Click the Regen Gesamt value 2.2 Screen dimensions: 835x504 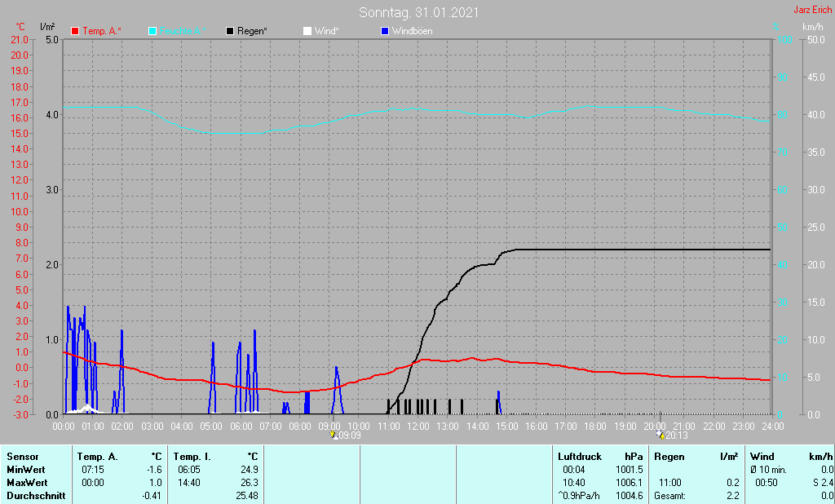coord(732,496)
